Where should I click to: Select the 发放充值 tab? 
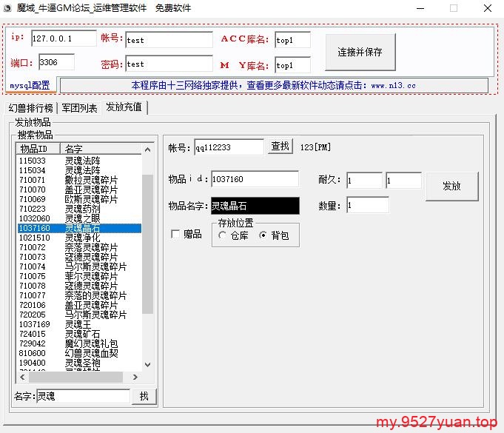pos(124,107)
